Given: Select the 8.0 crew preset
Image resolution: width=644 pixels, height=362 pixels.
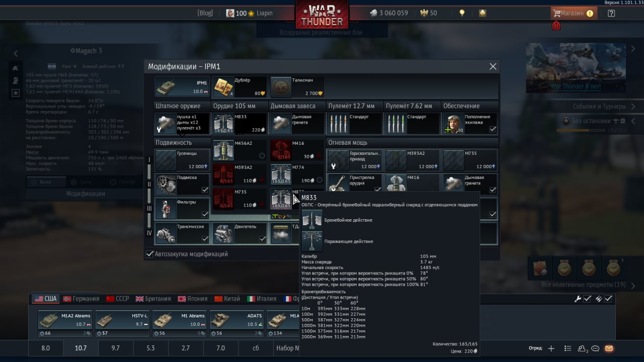Looking at the screenshot, I should pos(46,348).
